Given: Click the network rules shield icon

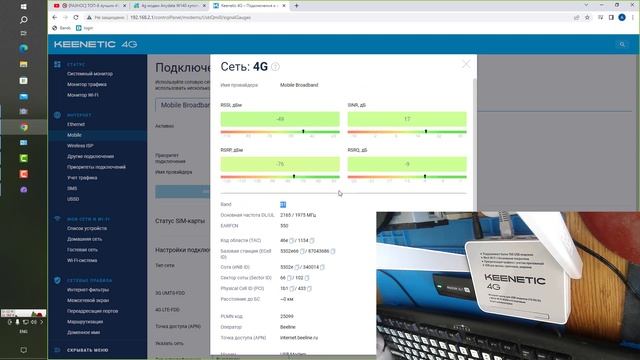Looking at the screenshot, I should [57, 280].
